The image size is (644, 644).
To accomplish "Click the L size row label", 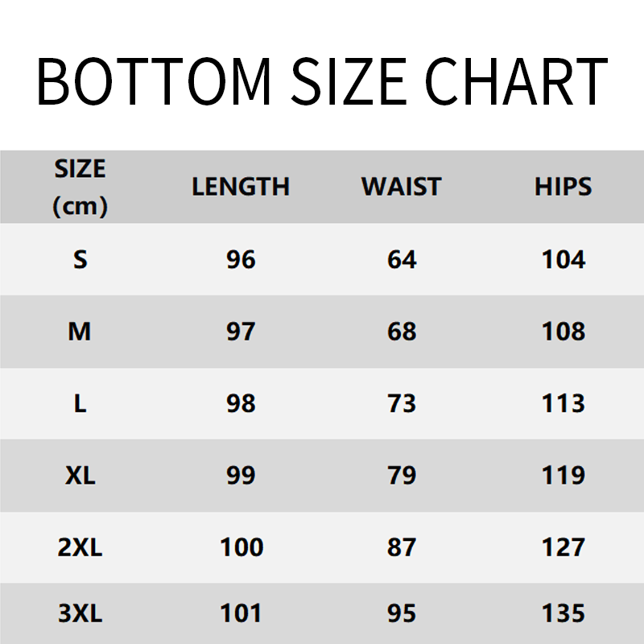I will tap(80, 403).
